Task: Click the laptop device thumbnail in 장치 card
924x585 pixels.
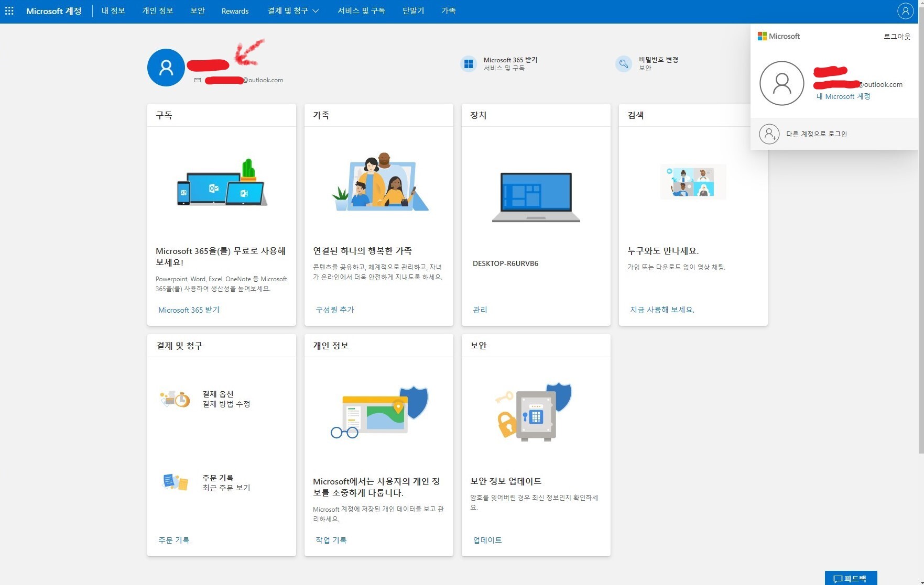Action: tap(536, 197)
